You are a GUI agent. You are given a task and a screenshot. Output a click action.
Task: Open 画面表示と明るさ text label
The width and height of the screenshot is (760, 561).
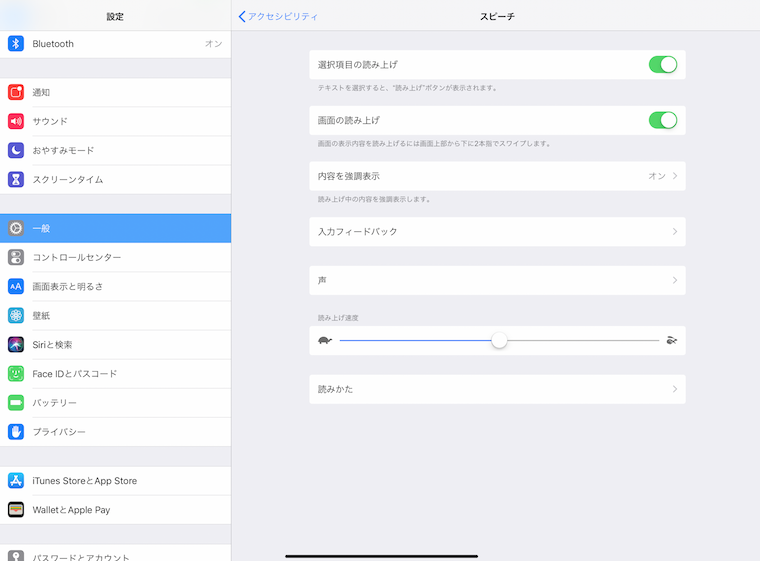point(68,287)
